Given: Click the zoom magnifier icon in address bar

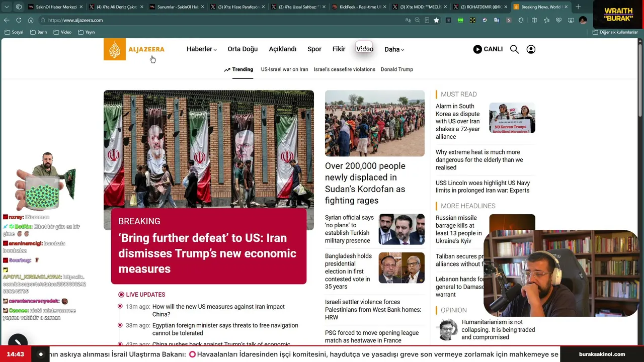Looking at the screenshot, I should pyautogui.click(x=418, y=20).
